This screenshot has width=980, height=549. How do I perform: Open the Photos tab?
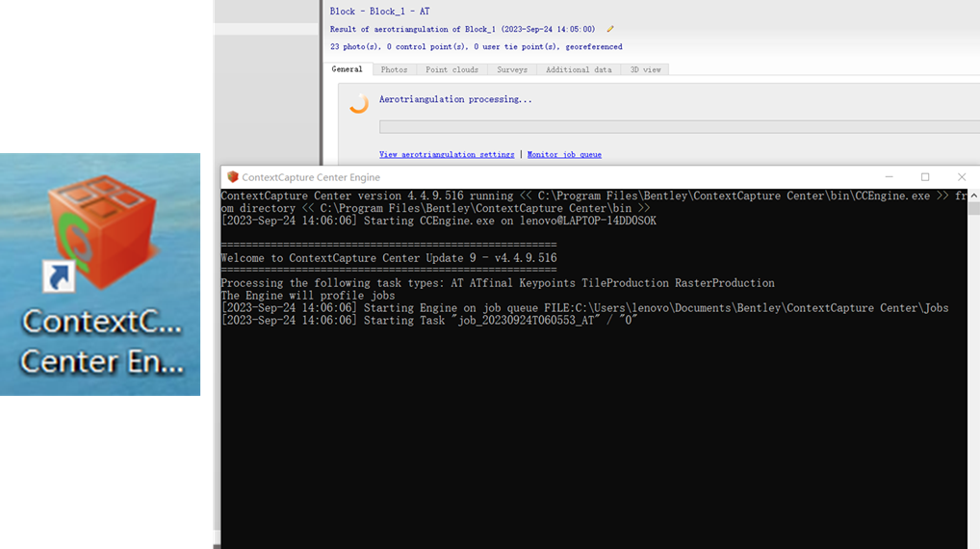pyautogui.click(x=394, y=70)
